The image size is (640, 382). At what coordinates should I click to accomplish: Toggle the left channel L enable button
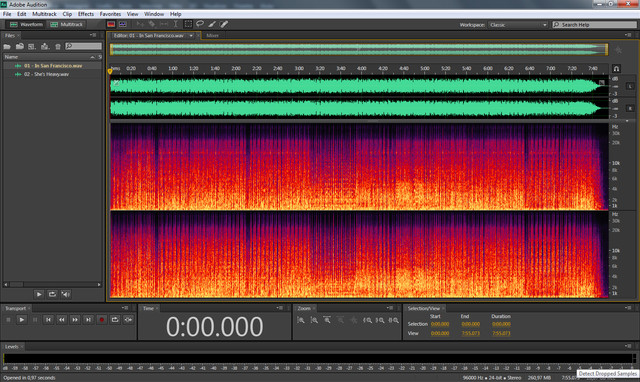tap(630, 86)
